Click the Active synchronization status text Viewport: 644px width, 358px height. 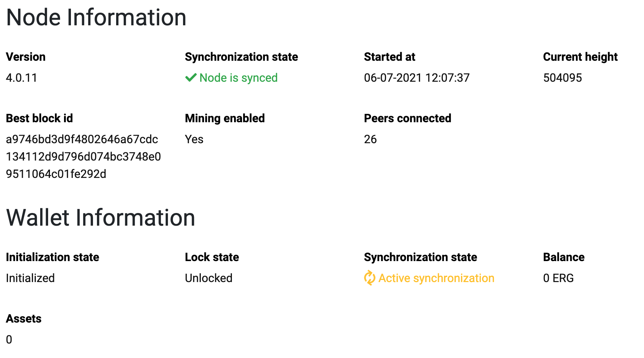pos(436,278)
